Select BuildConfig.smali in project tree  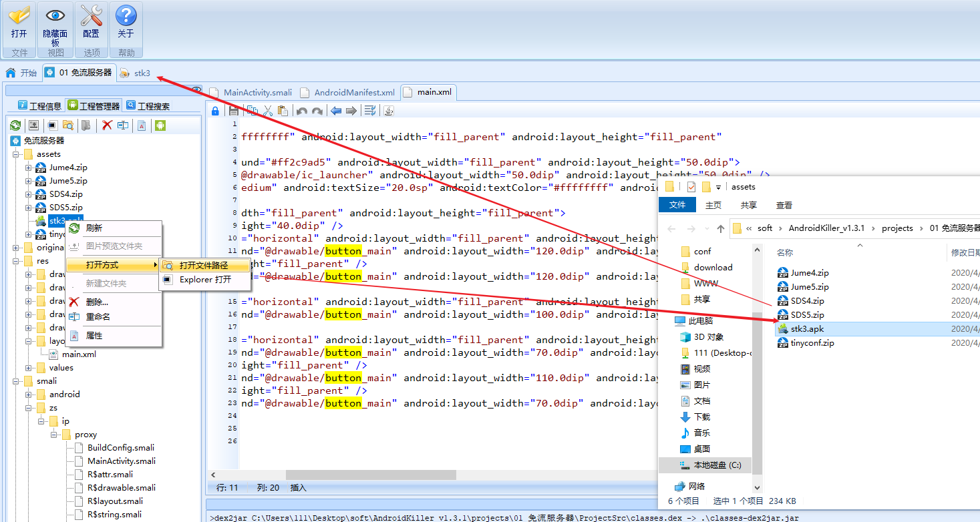(x=120, y=448)
